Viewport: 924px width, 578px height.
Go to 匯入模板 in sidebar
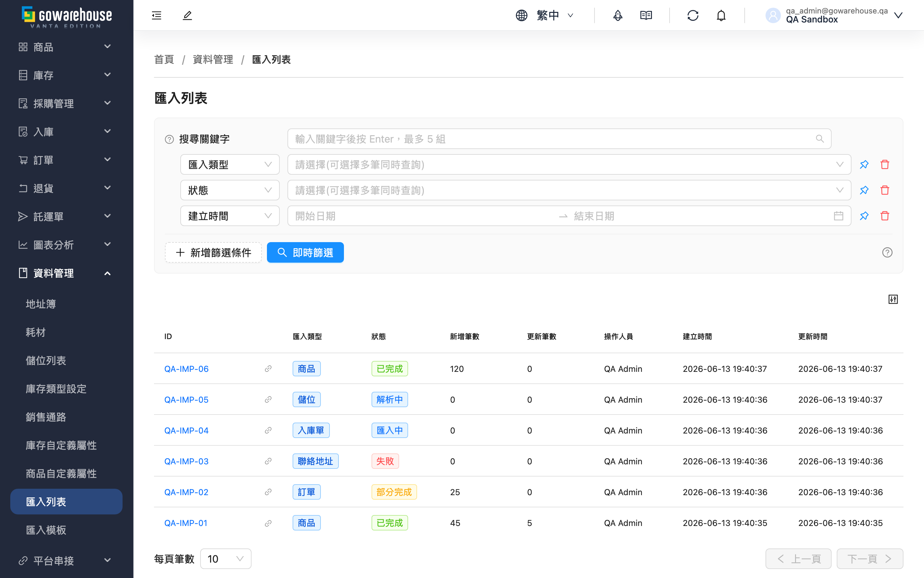click(66, 530)
